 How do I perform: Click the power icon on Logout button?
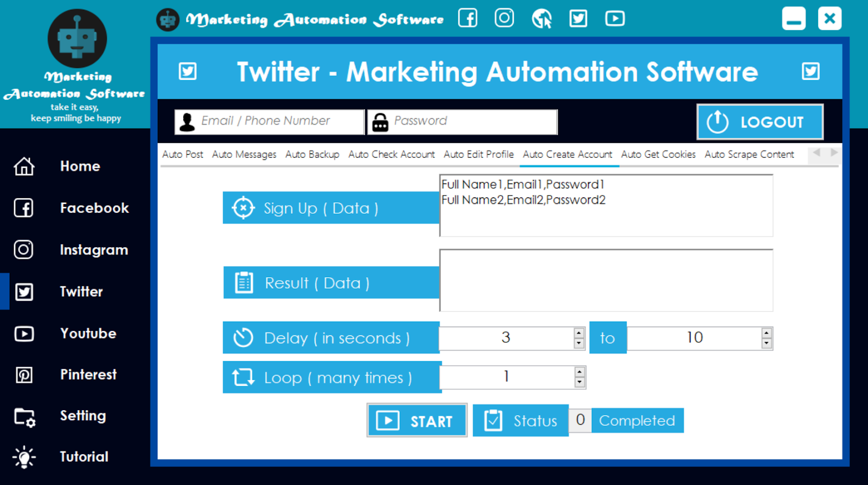coord(717,122)
